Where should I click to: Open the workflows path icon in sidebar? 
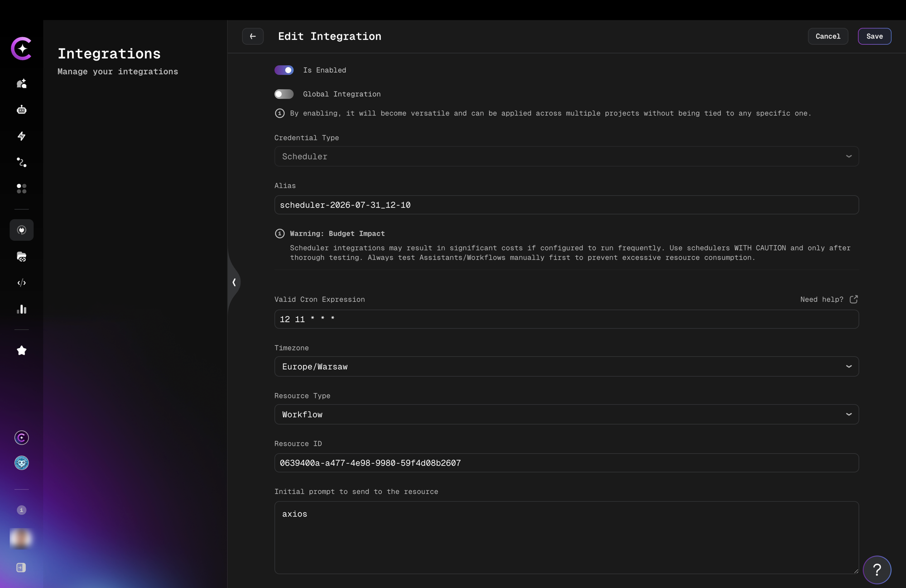[x=21, y=162]
